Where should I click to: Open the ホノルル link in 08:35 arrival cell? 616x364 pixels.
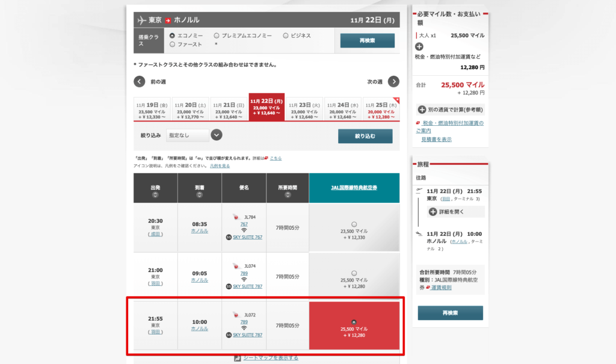[x=200, y=231]
